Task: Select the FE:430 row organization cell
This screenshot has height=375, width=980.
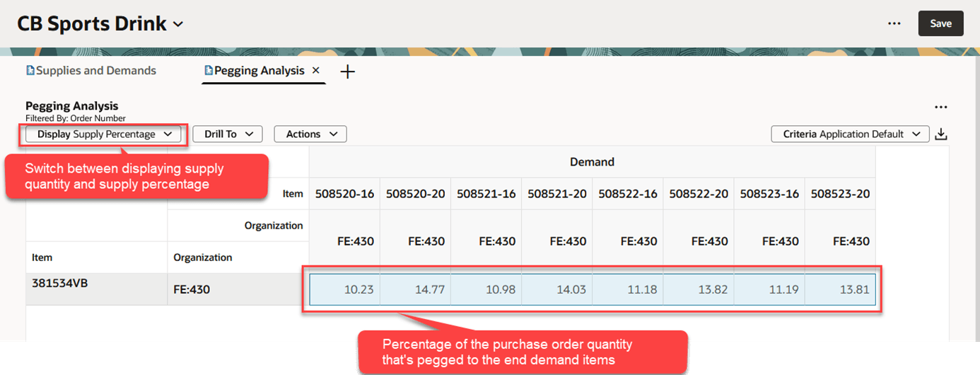Action: (x=238, y=289)
